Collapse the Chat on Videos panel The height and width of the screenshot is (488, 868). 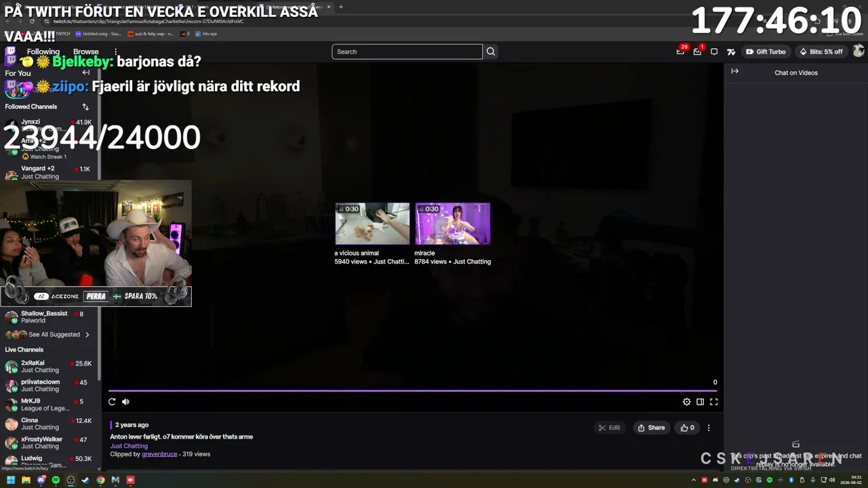(x=734, y=71)
